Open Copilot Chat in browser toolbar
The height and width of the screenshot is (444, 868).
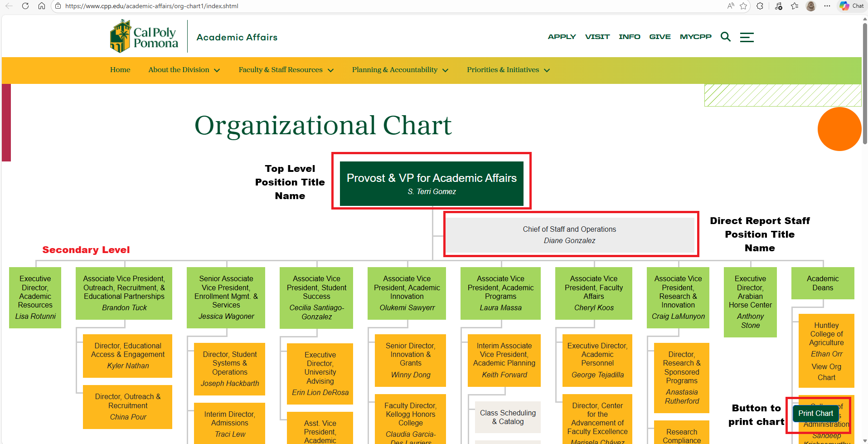[852, 6]
